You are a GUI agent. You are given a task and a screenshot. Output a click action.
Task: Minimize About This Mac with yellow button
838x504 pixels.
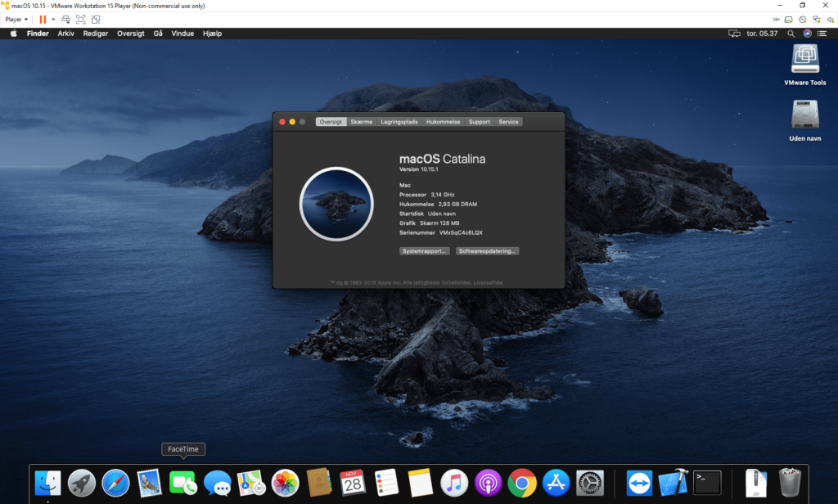pyautogui.click(x=292, y=122)
